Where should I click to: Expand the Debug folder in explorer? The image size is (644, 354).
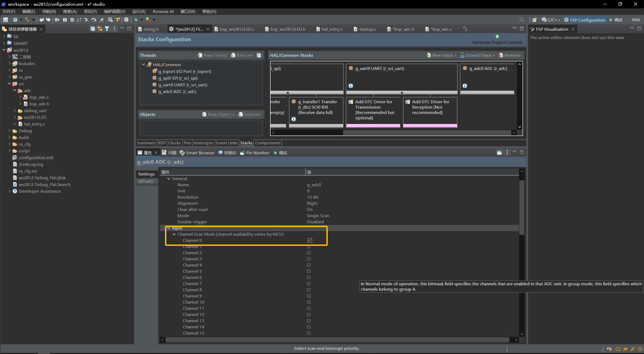pos(9,131)
